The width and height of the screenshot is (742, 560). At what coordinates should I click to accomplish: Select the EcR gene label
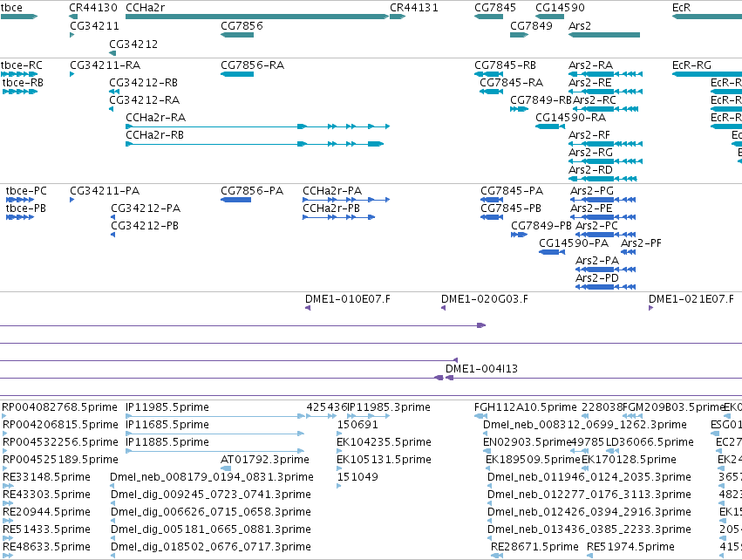682,8
